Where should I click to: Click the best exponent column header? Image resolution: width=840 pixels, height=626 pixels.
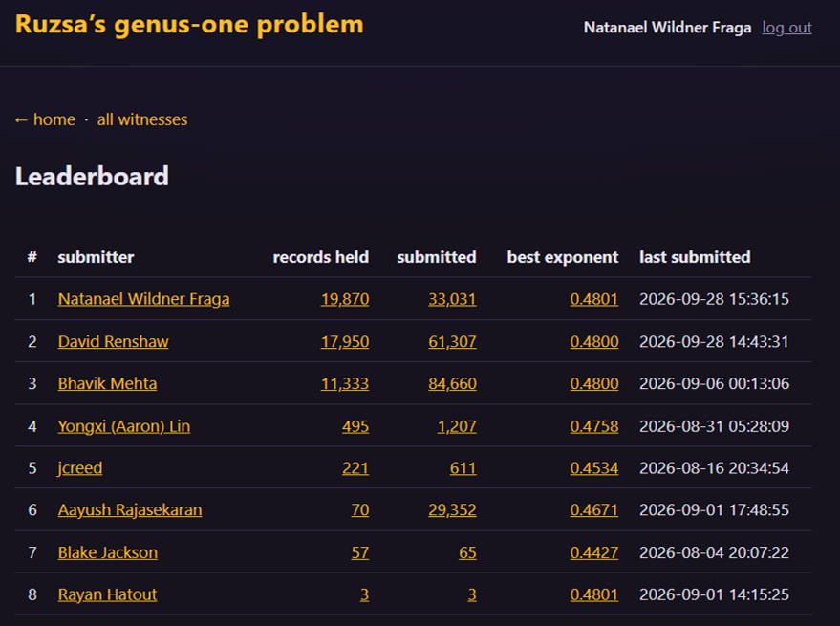563,257
